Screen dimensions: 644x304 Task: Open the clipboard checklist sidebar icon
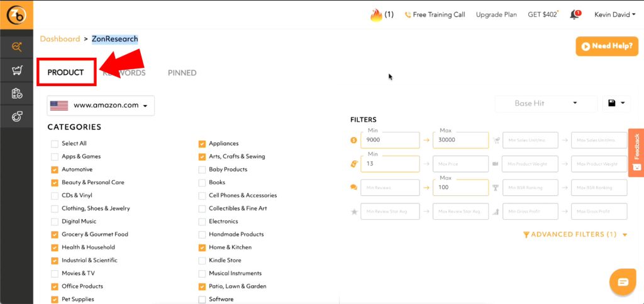[16, 94]
